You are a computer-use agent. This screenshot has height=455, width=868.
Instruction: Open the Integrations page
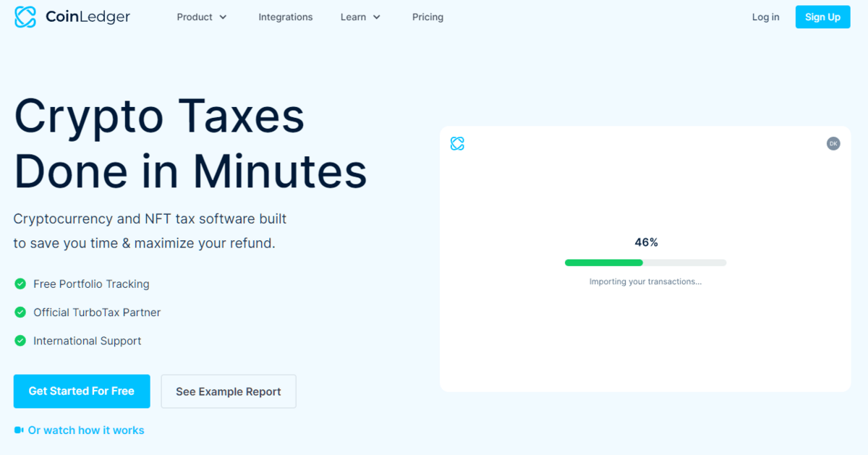286,17
